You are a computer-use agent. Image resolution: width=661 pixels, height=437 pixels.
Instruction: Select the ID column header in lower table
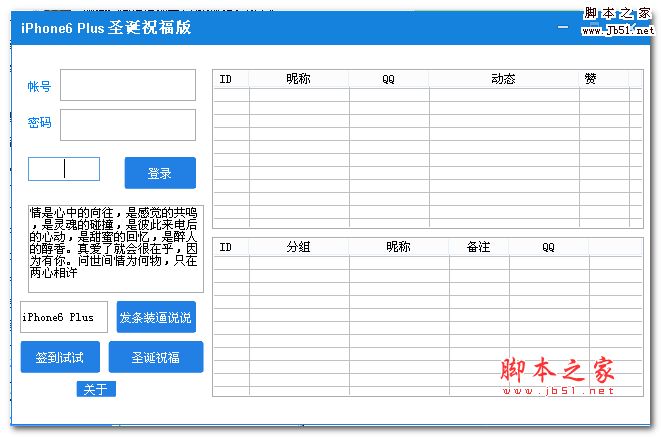[231, 247]
